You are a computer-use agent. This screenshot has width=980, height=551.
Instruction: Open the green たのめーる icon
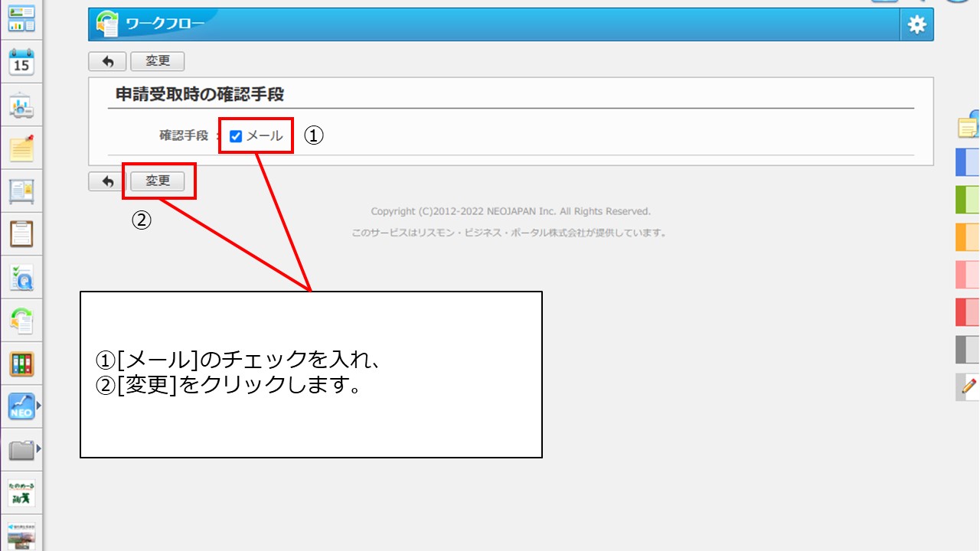click(21, 493)
